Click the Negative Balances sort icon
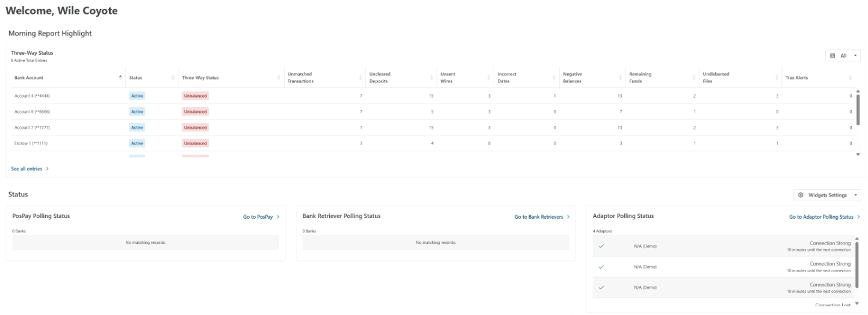This screenshot has width=868, height=315. 621,78
